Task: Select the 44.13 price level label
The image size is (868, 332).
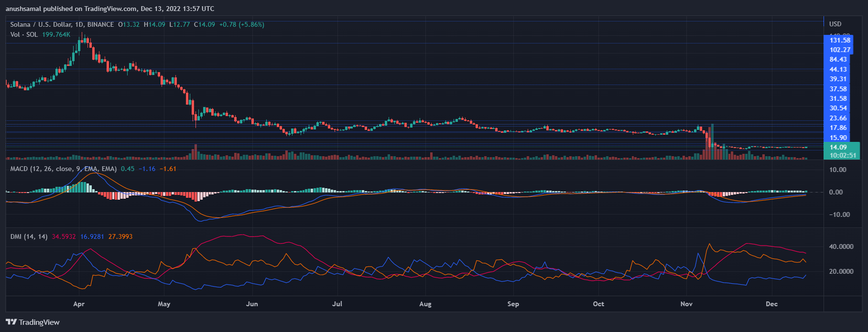Action: (838, 69)
